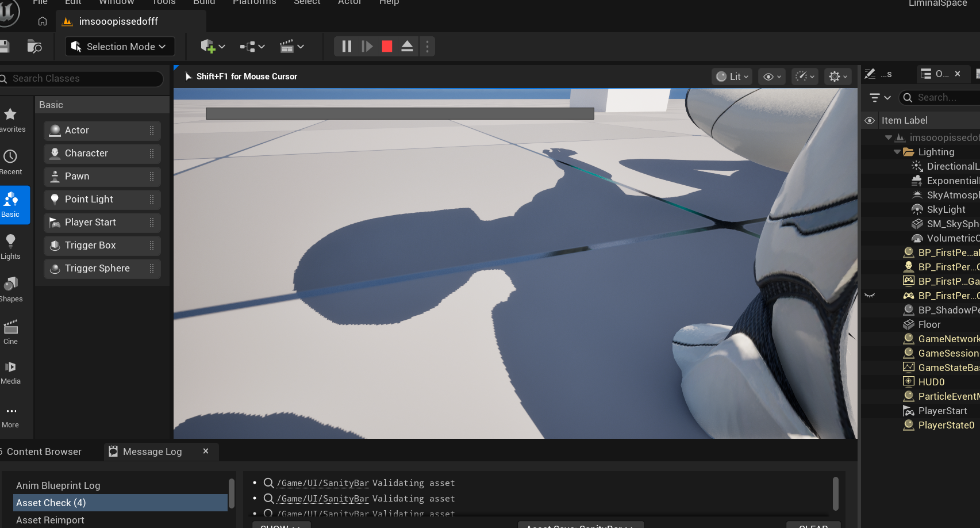980x528 pixels.
Task: Open the /Game/UI/SanityBar asset link
Action: pos(322,483)
